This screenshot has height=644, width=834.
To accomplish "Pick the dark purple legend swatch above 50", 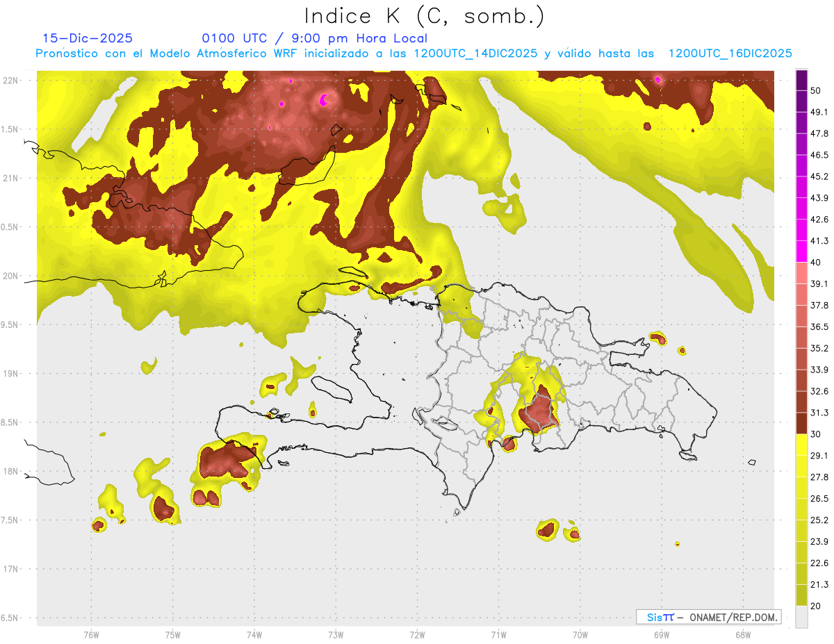I will point(801,80).
